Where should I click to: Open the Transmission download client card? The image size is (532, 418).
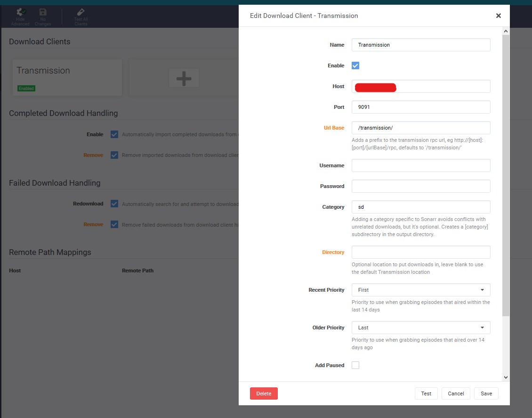pyautogui.click(x=67, y=77)
